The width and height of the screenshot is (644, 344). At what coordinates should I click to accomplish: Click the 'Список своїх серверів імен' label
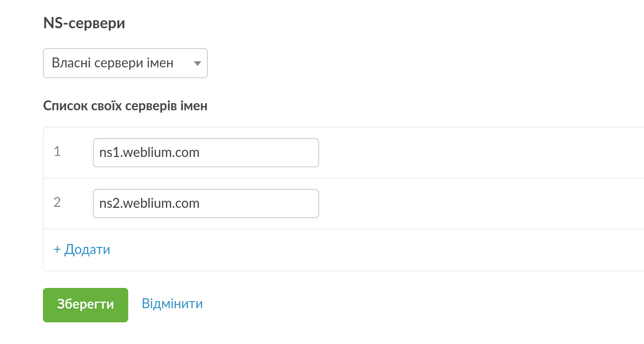click(x=125, y=106)
